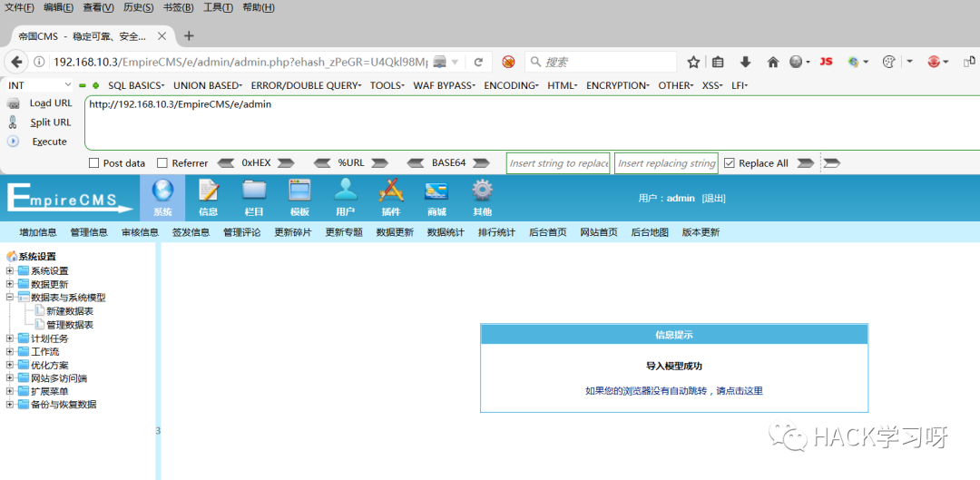Open the 其他 gear icon section

[483, 198]
